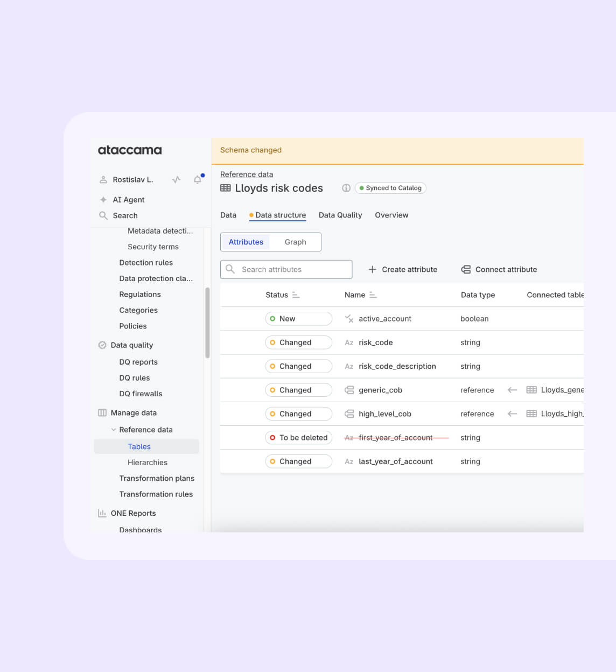Image resolution: width=616 pixels, height=672 pixels.
Task: Click the plus icon for Create attribute
Action: 372,269
